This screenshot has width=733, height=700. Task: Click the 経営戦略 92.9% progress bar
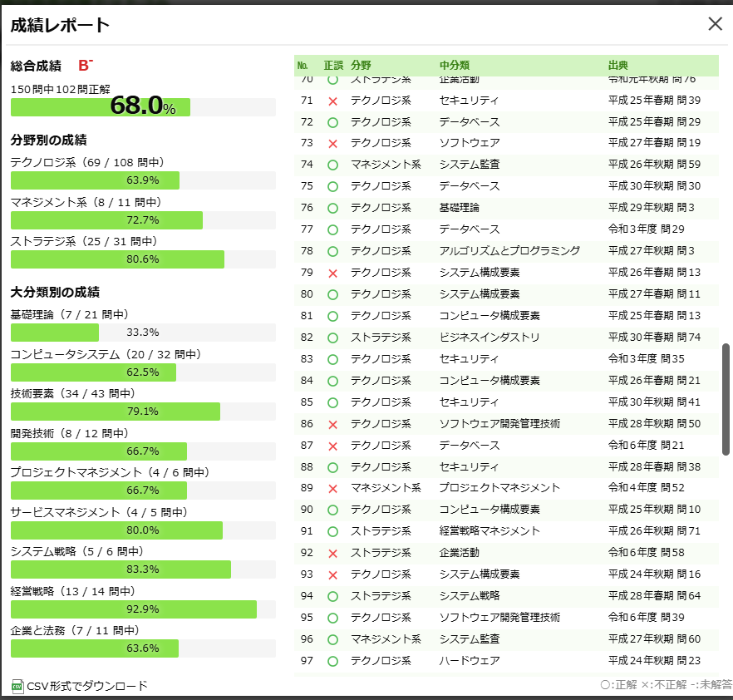pyautogui.click(x=143, y=609)
